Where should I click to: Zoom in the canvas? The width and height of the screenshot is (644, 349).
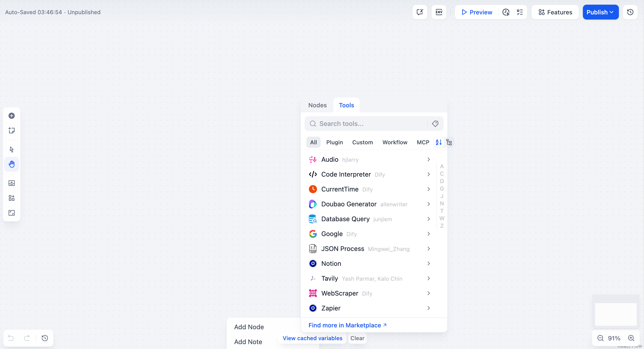[631, 338]
